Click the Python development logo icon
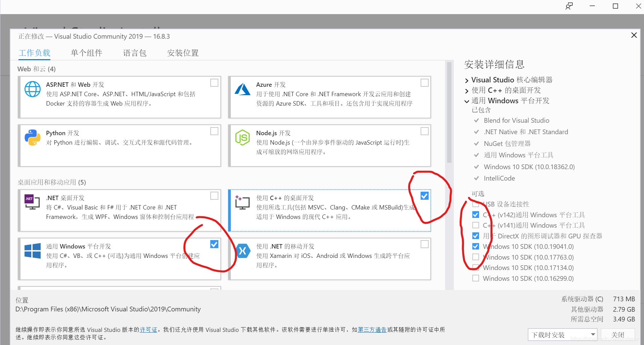The image size is (644, 345). (x=33, y=138)
